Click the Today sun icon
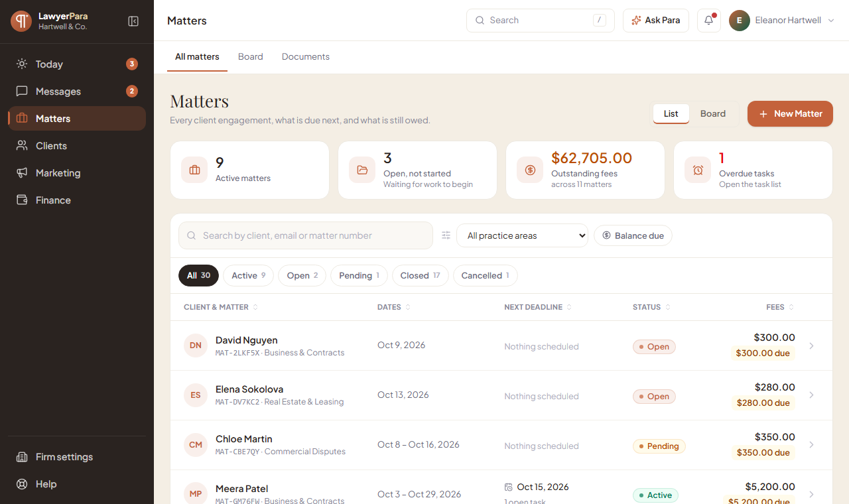The height and width of the screenshot is (504, 849). [22, 64]
